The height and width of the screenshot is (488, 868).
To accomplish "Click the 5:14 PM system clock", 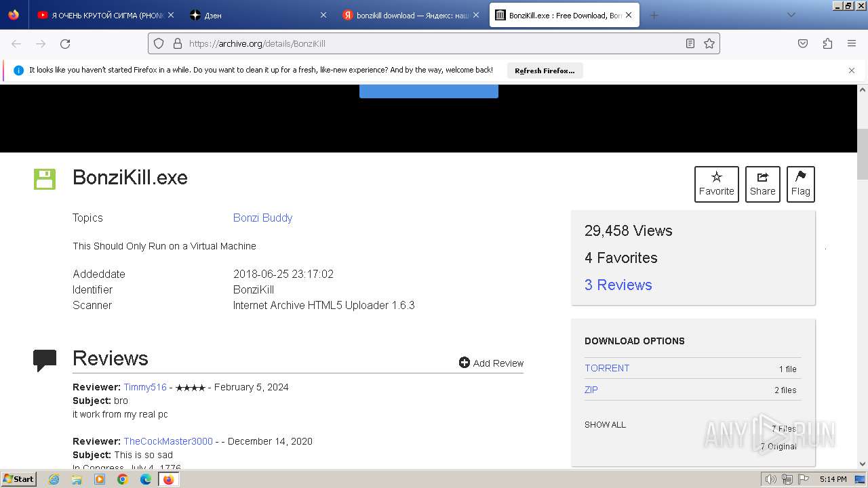I will (x=833, y=479).
